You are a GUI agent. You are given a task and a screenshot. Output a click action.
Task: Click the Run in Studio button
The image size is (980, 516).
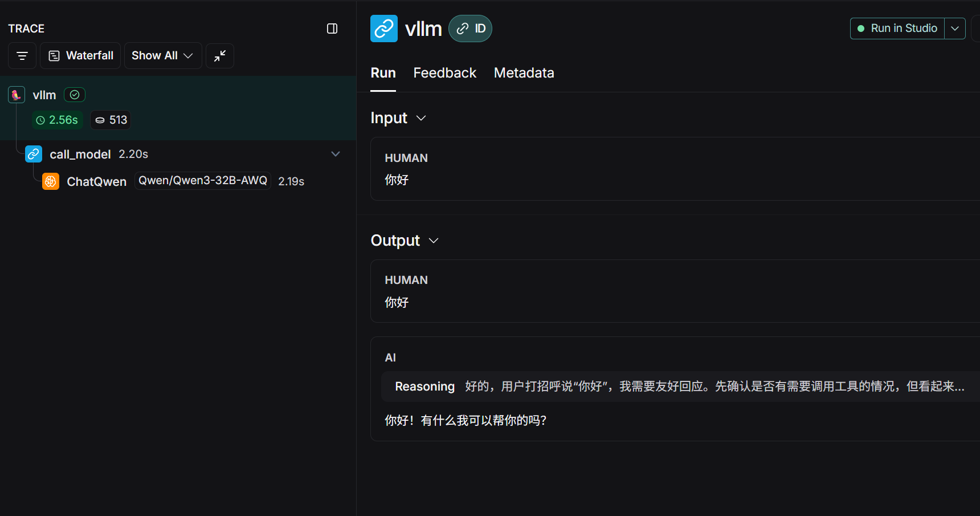(903, 28)
